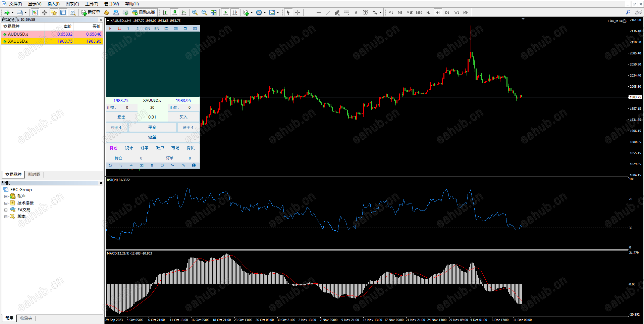Select the text label tool
Screen dimensions: 644x324
pyautogui.click(x=365, y=12)
